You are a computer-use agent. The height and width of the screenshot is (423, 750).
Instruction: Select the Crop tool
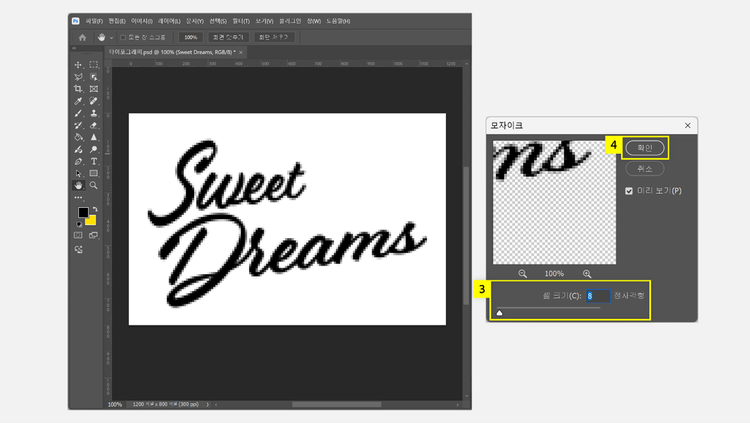pyautogui.click(x=78, y=89)
